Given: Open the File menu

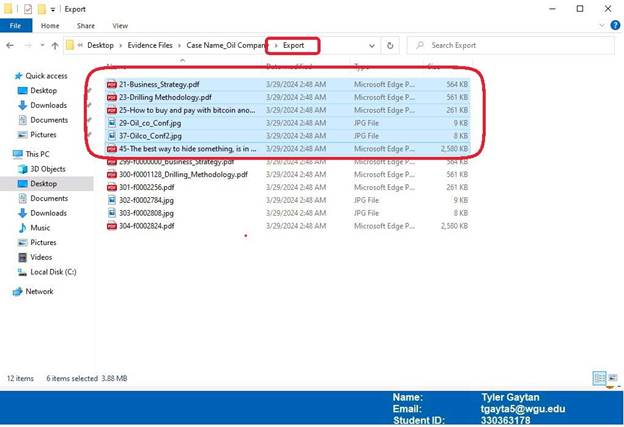Looking at the screenshot, I should 16,25.
